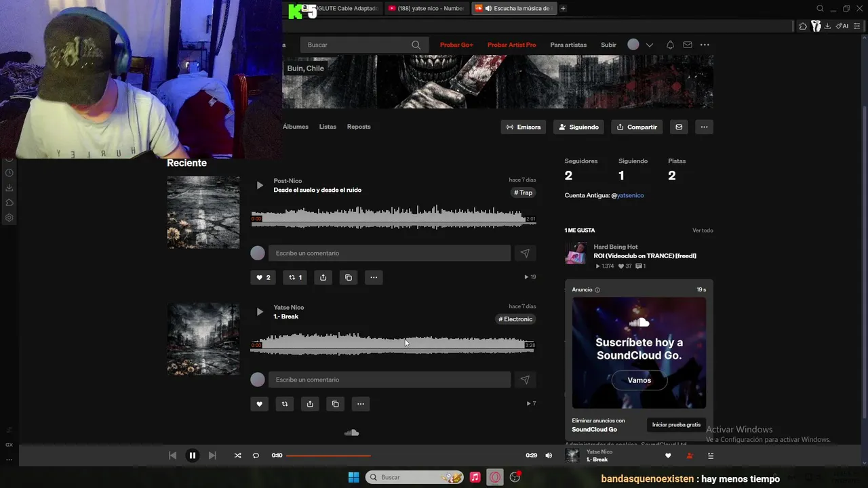Toggle following artist in player bar
The image size is (868, 488).
tap(690, 455)
